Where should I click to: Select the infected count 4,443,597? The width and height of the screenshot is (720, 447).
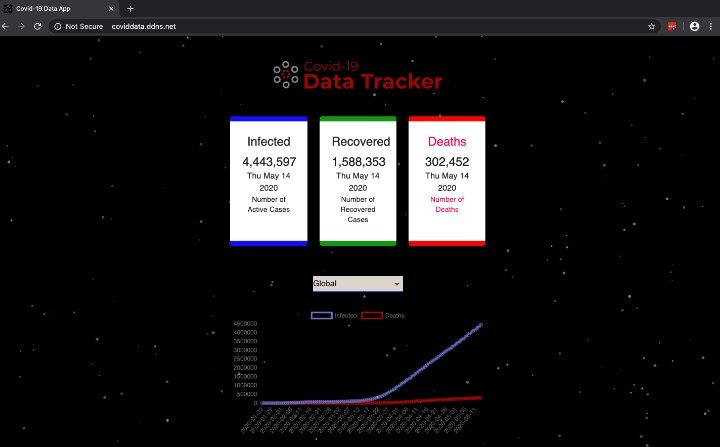coord(269,162)
